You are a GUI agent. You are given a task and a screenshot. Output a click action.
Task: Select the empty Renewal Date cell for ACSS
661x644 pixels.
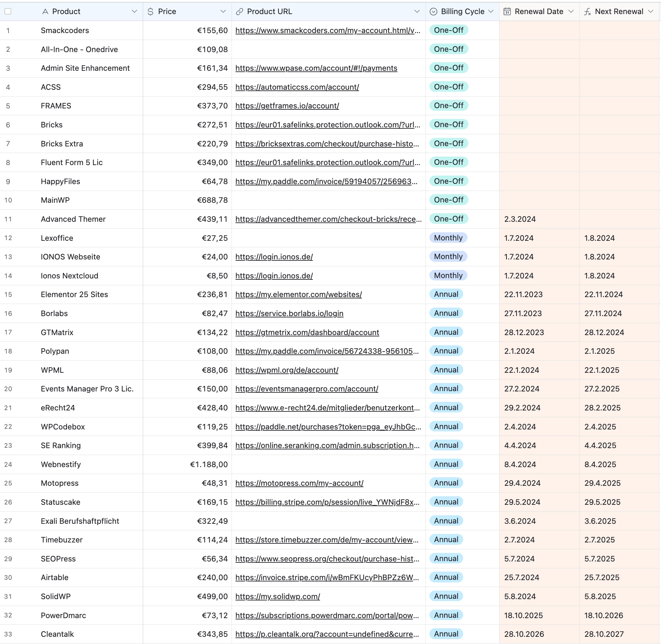(x=539, y=87)
